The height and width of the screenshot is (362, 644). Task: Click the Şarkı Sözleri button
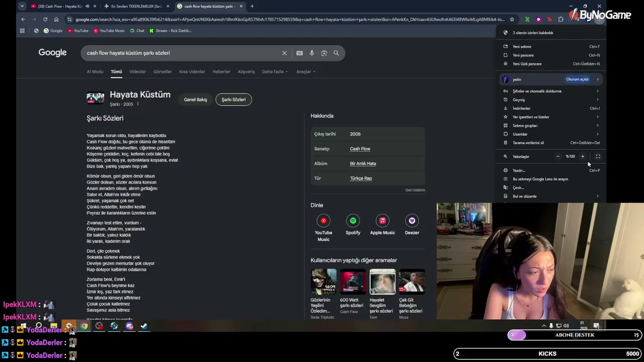pyautogui.click(x=233, y=100)
